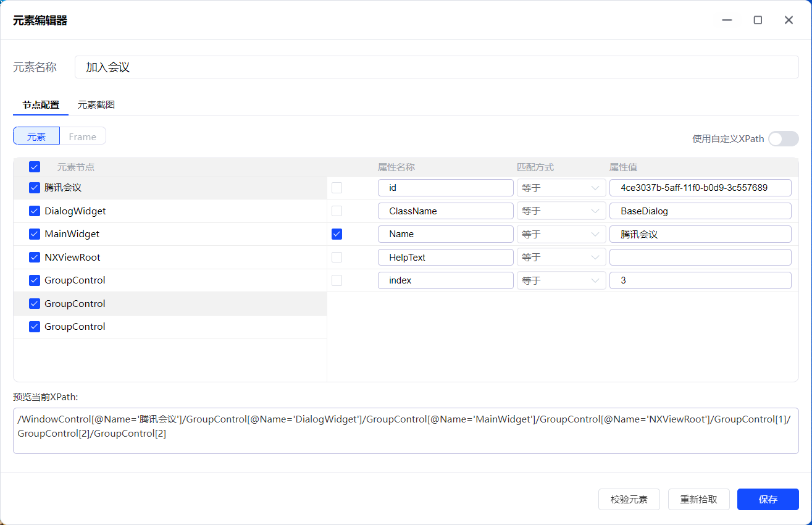Viewport: 812px width, 525px height.
Task: Uncheck the Name attribute checkbox
Action: tap(337, 234)
